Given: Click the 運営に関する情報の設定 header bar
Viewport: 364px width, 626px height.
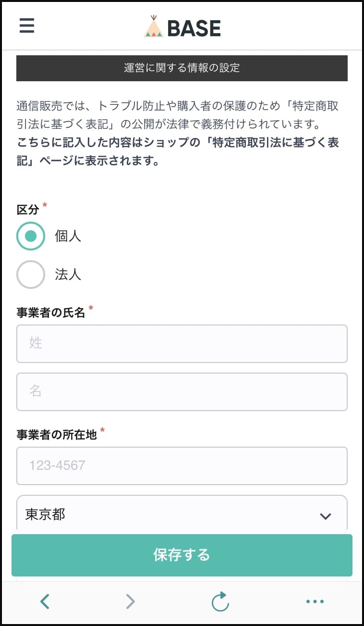Looking at the screenshot, I should [x=182, y=68].
